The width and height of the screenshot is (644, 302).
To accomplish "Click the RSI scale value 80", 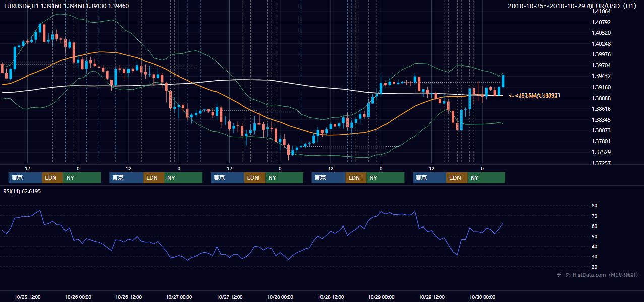I will [x=594, y=206].
